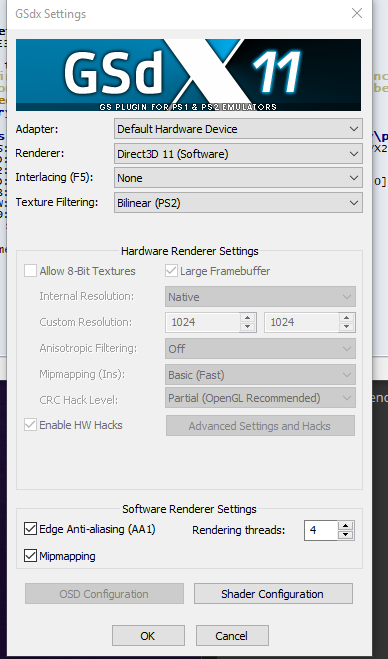Open the Mipmapping (Ins) dropdown
This screenshot has width=388, height=659.
point(260,374)
